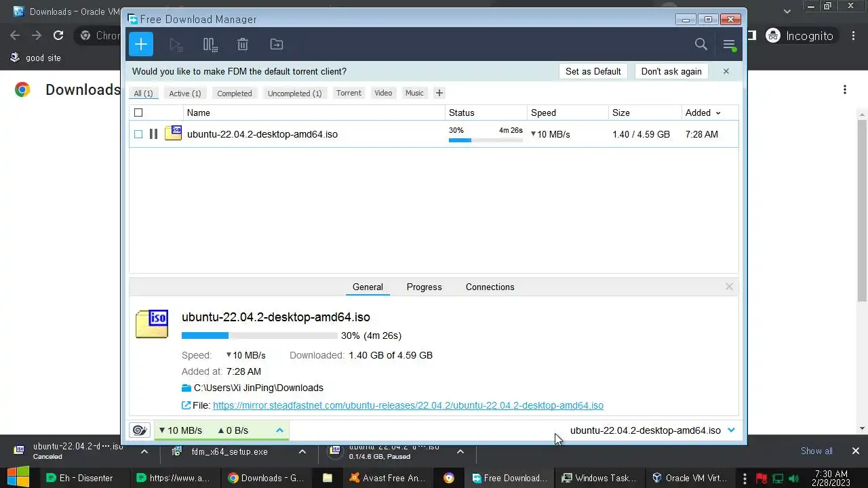Click the row progress bar showing 30%

tap(486, 140)
